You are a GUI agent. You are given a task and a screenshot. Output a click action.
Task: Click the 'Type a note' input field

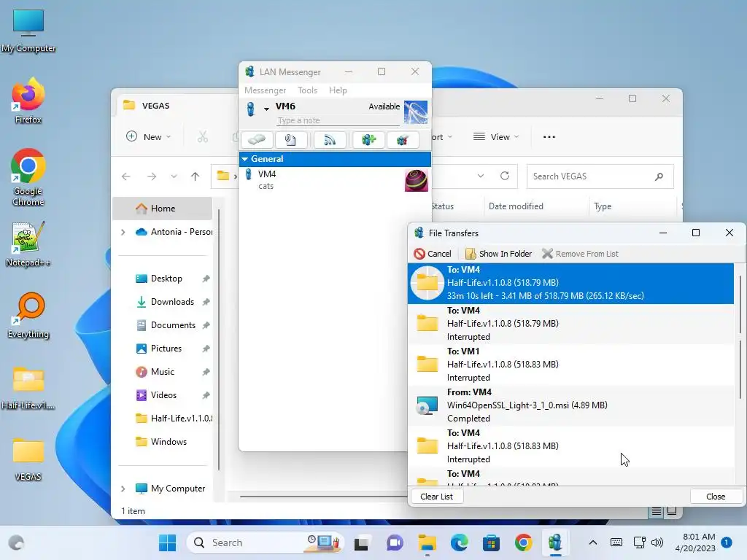(337, 120)
